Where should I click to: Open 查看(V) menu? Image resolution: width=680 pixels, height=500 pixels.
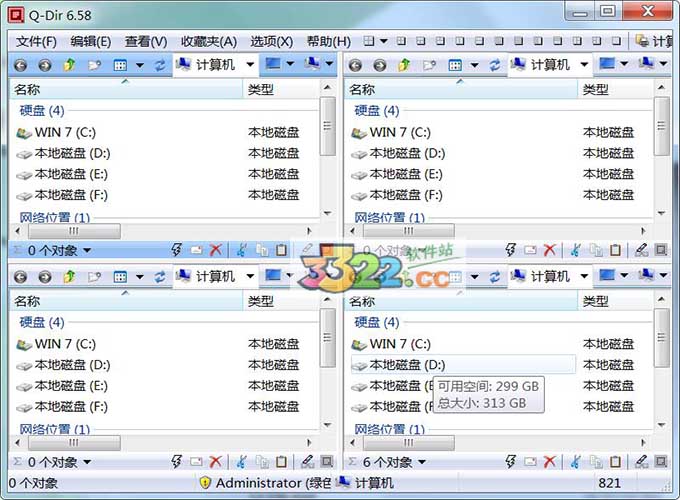(x=146, y=42)
